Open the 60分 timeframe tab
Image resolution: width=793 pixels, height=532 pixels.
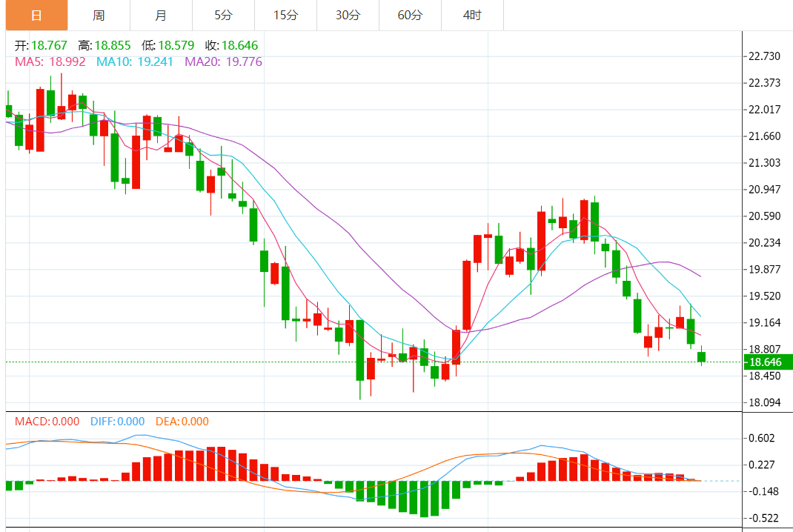410,15
